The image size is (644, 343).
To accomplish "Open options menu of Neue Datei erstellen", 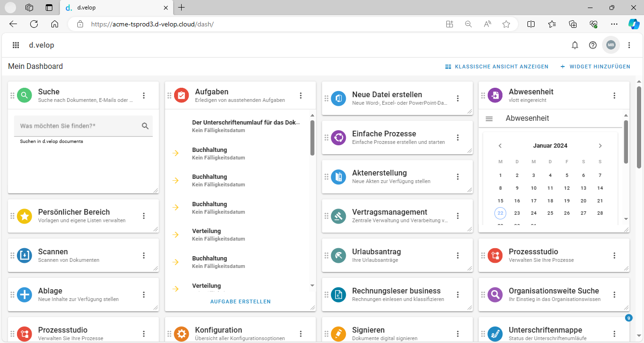I will tap(458, 98).
